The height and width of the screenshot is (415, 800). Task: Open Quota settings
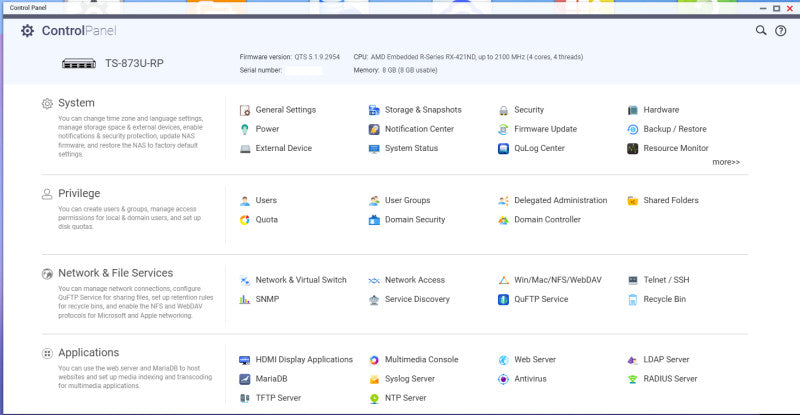coord(259,219)
